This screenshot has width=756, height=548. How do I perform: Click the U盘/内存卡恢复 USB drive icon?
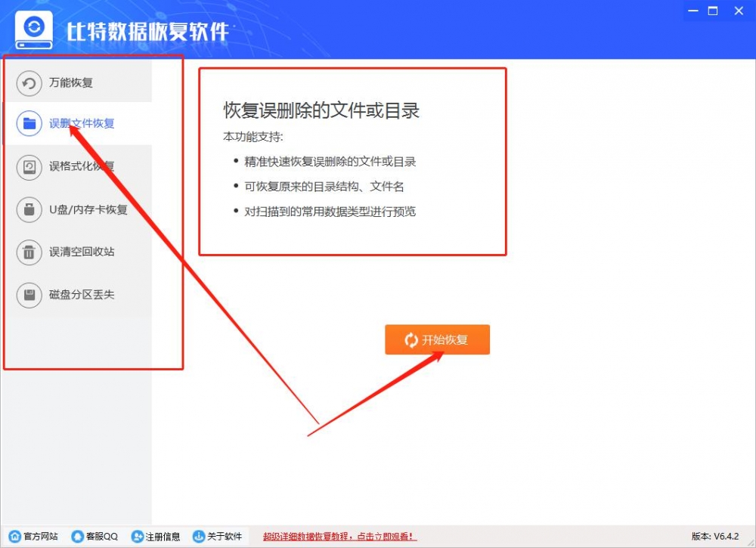tap(29, 209)
